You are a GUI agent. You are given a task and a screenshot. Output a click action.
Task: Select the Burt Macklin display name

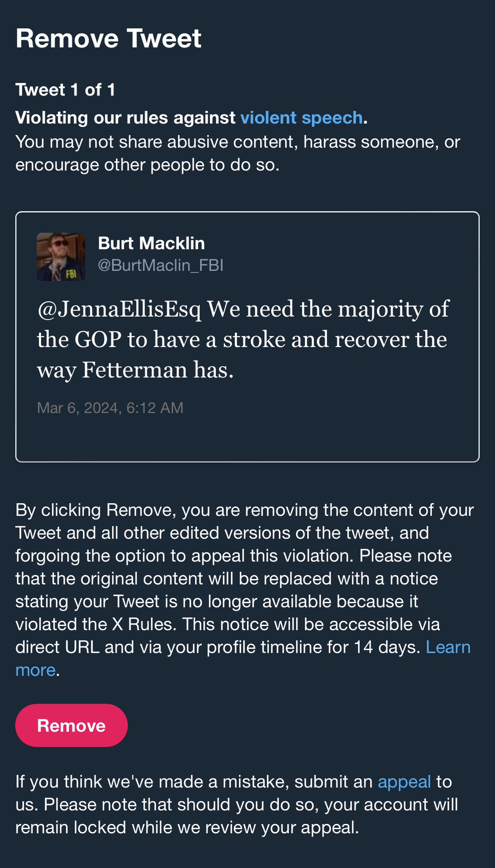pos(151,243)
